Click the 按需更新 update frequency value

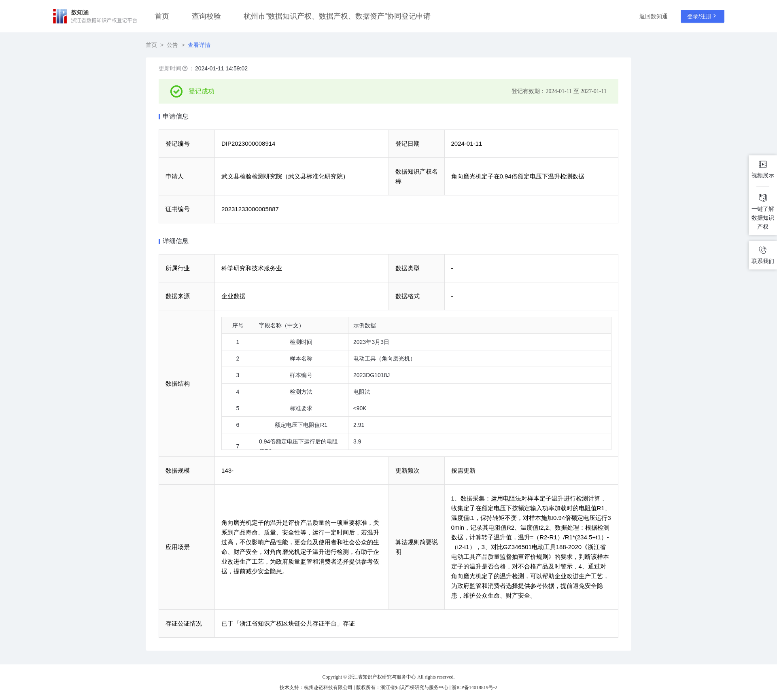(x=463, y=471)
